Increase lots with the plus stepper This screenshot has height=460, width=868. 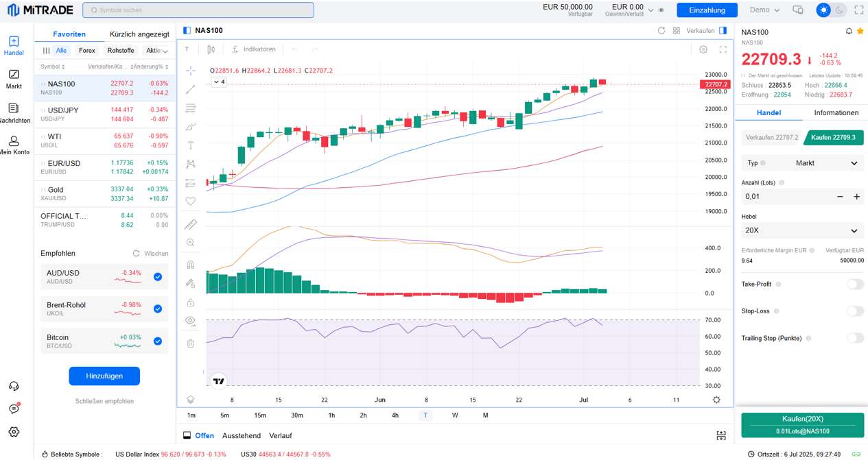click(x=856, y=196)
